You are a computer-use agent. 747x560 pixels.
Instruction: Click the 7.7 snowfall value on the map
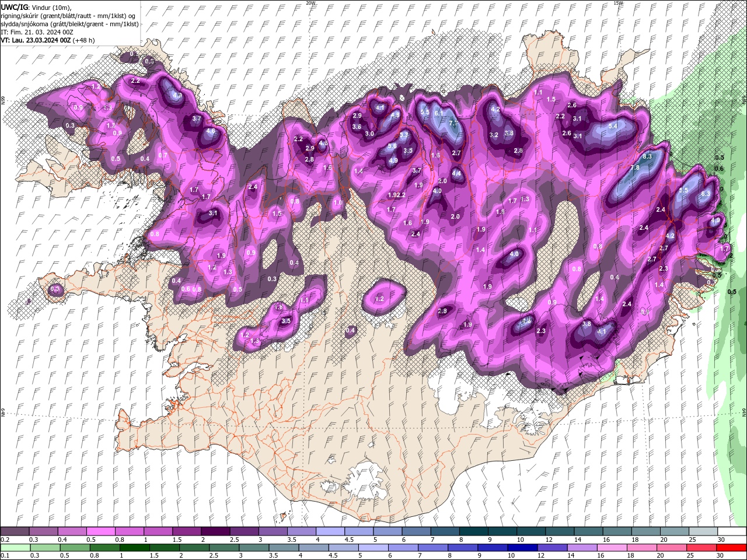[x=454, y=124]
